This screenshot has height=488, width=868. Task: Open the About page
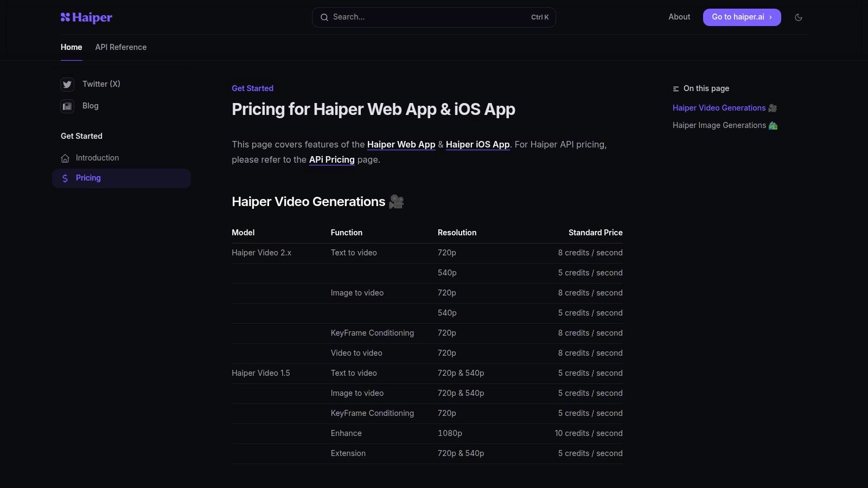pyautogui.click(x=679, y=17)
